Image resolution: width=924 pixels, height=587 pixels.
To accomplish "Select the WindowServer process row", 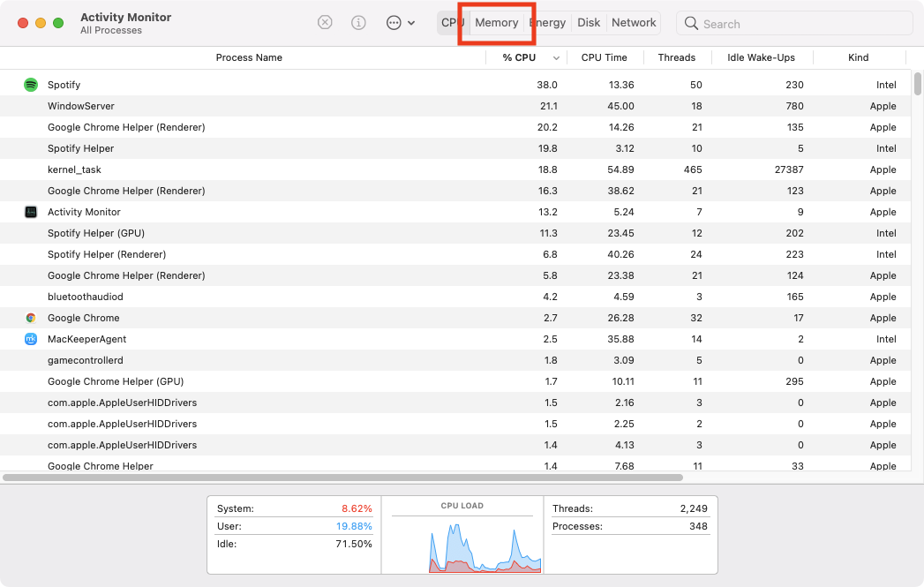I will click(x=457, y=106).
